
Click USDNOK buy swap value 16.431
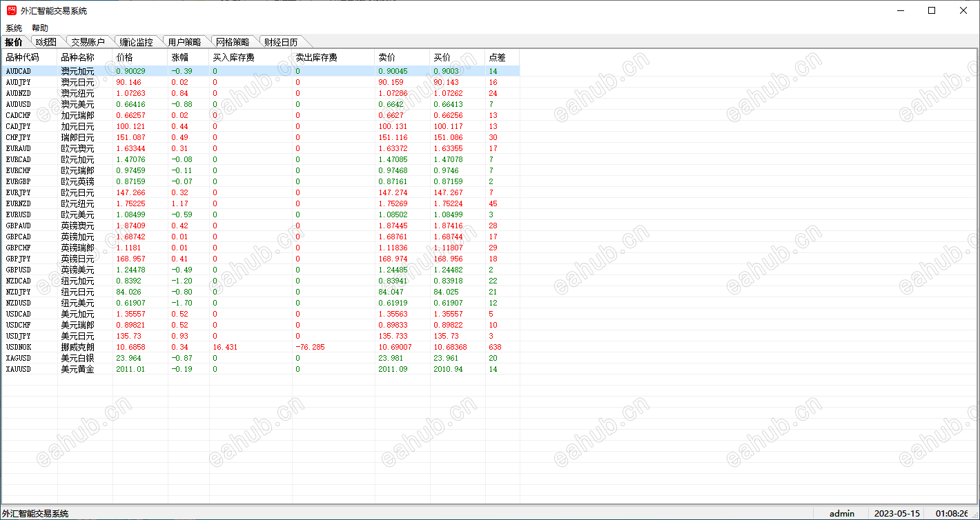click(x=225, y=347)
